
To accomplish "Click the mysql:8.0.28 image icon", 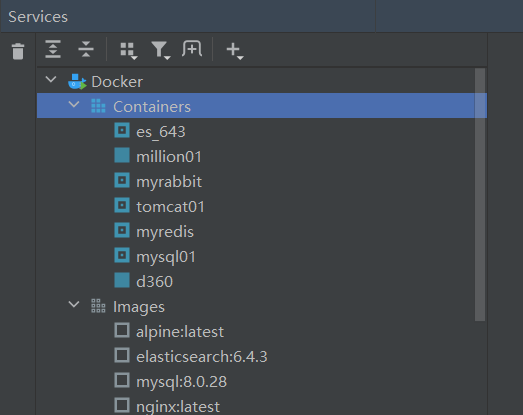I will [122, 380].
